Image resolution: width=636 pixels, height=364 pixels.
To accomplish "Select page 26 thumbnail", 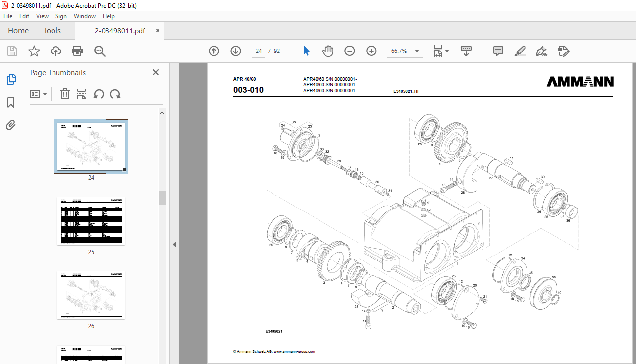I will (x=91, y=295).
